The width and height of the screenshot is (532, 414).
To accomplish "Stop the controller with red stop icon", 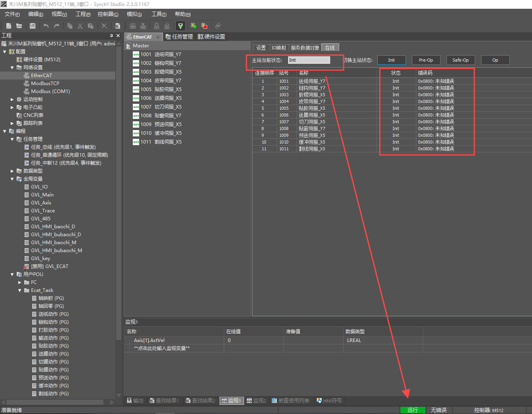I will pyautogui.click(x=204, y=26).
